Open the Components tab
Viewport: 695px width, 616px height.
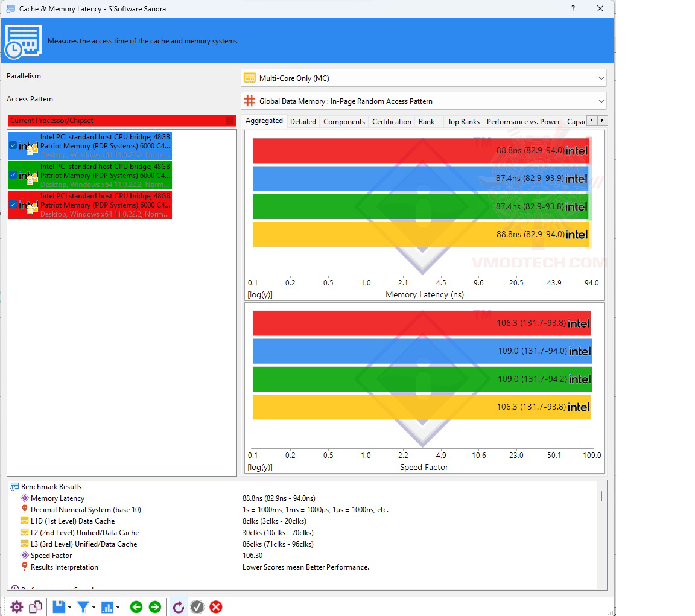[x=344, y=121]
